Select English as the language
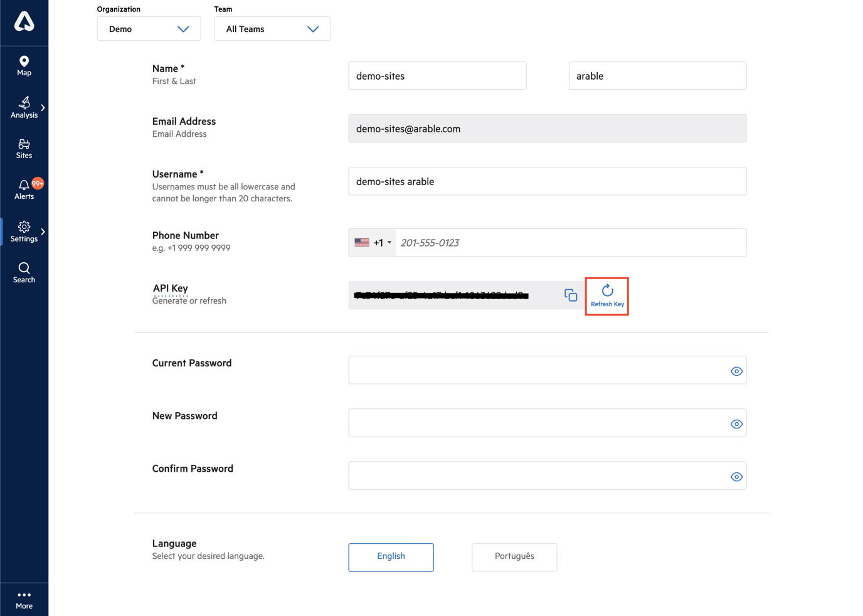863x616 pixels. click(391, 557)
